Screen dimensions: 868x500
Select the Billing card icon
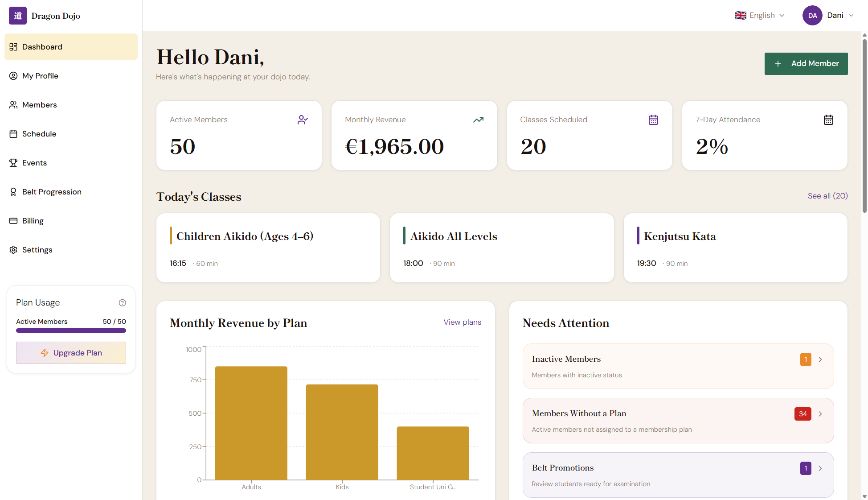pos(13,220)
